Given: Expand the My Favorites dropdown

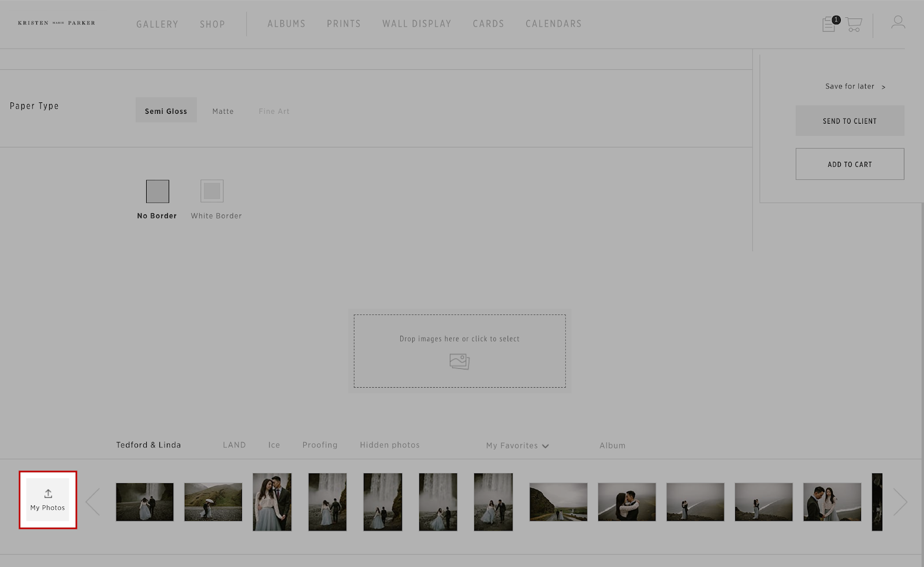Looking at the screenshot, I should [517, 446].
